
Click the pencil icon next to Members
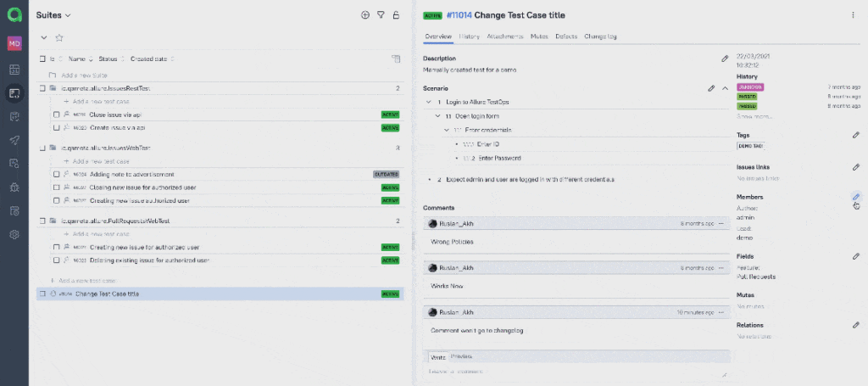point(856,197)
